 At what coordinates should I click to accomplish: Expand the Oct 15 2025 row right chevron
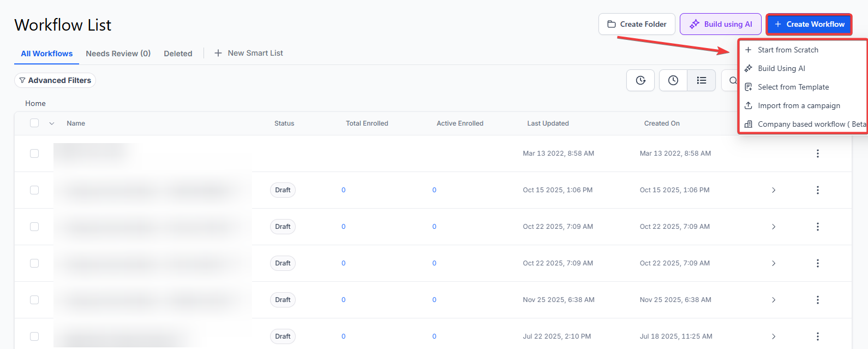pyautogui.click(x=774, y=190)
